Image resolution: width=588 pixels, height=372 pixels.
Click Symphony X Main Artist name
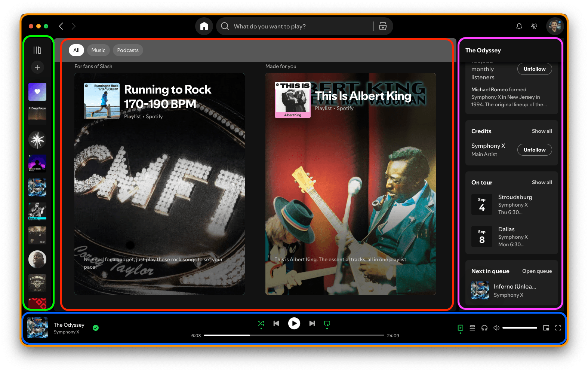click(x=488, y=146)
